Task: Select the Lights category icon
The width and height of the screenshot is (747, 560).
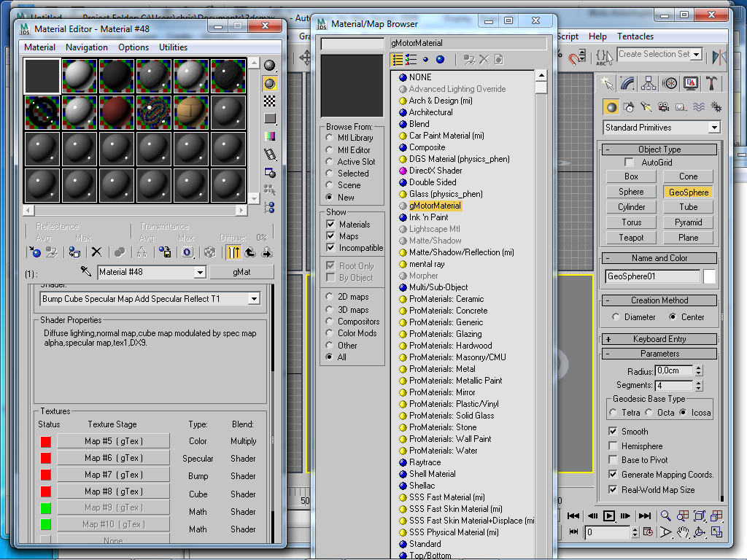Action: click(x=646, y=107)
